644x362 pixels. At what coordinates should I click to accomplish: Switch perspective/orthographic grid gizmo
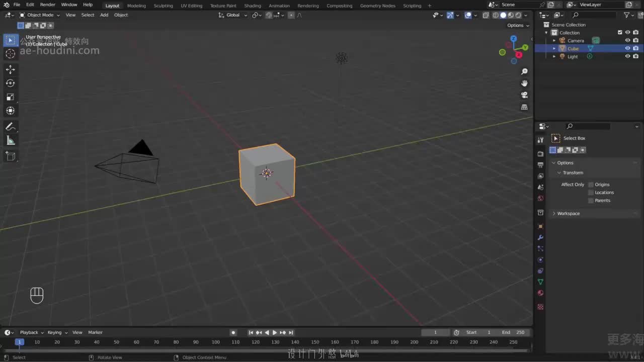point(524,107)
